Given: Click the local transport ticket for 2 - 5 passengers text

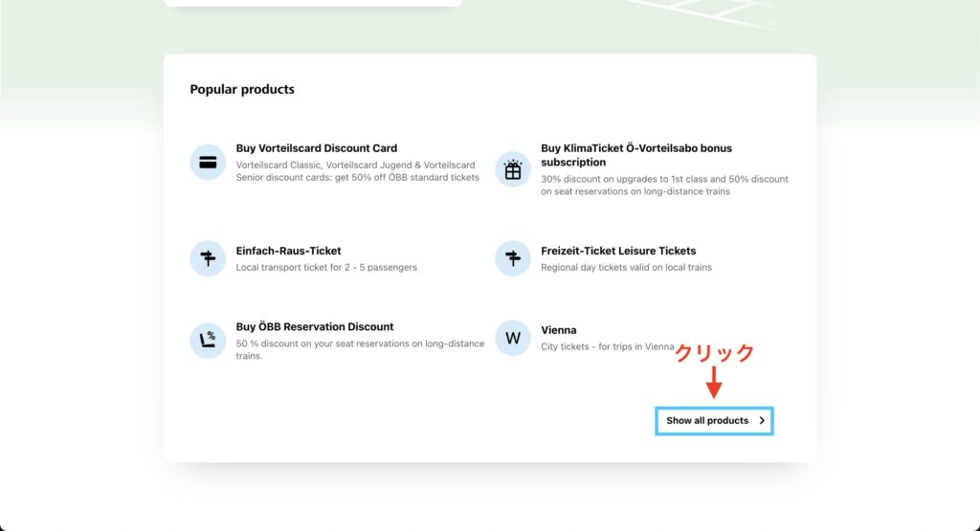Looking at the screenshot, I should (x=326, y=268).
